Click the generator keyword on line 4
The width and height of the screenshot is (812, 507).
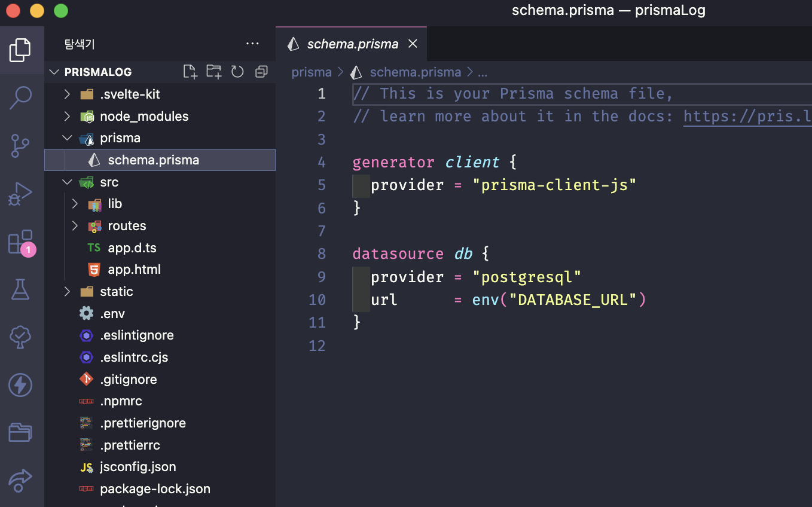pyautogui.click(x=393, y=162)
